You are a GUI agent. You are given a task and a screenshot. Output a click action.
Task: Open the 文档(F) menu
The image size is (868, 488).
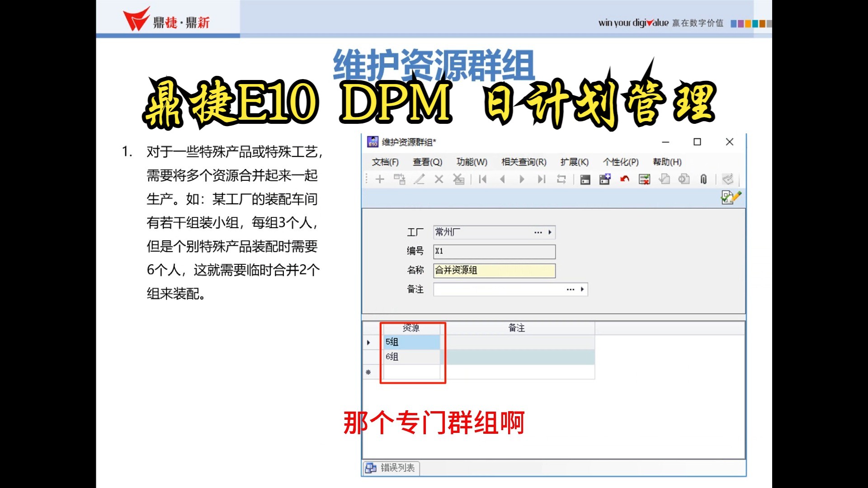pyautogui.click(x=385, y=162)
